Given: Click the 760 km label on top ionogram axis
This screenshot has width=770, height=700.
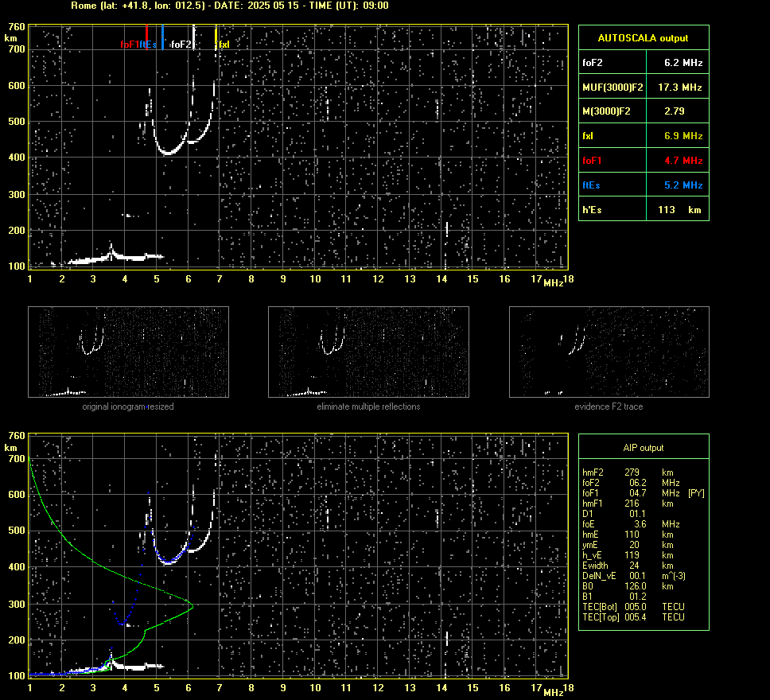Looking at the screenshot, I should (16, 27).
